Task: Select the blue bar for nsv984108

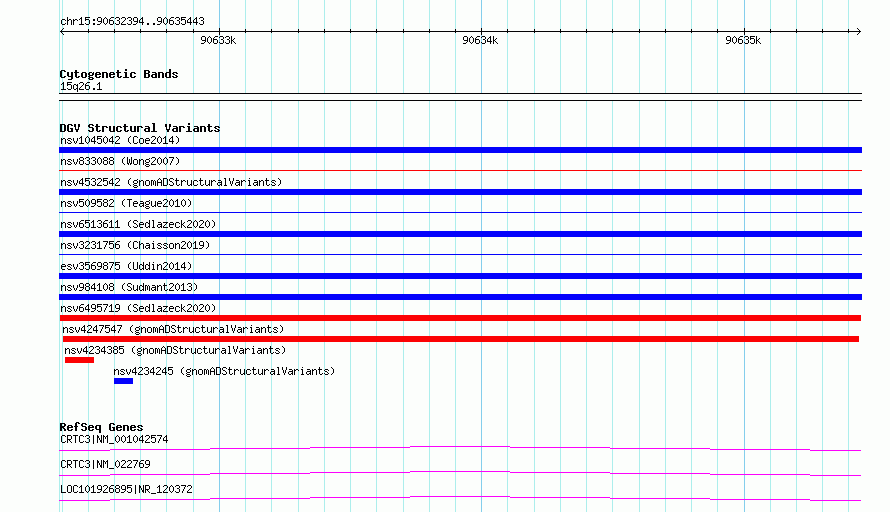Action: coord(460,297)
